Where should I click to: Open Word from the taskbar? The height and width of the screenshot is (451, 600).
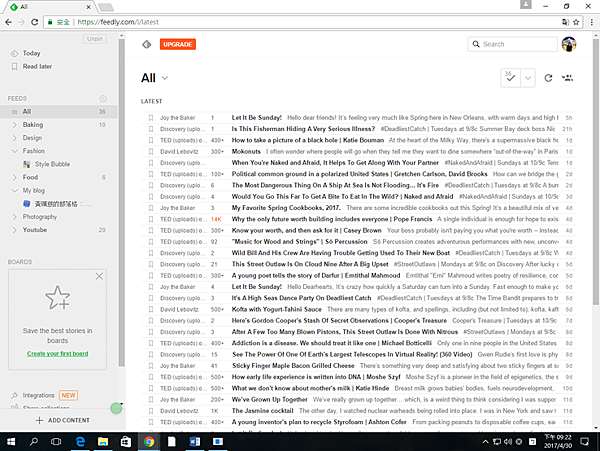(x=195, y=442)
